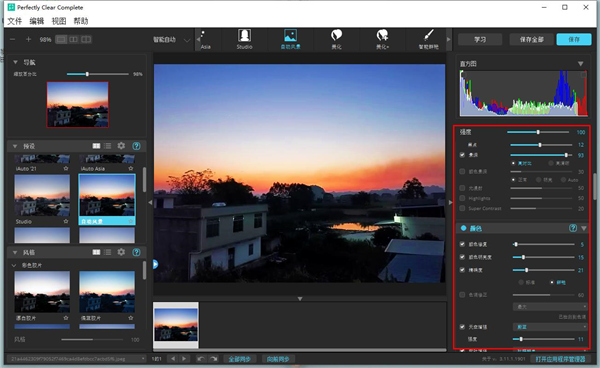Open the 视图 menu

(x=59, y=21)
